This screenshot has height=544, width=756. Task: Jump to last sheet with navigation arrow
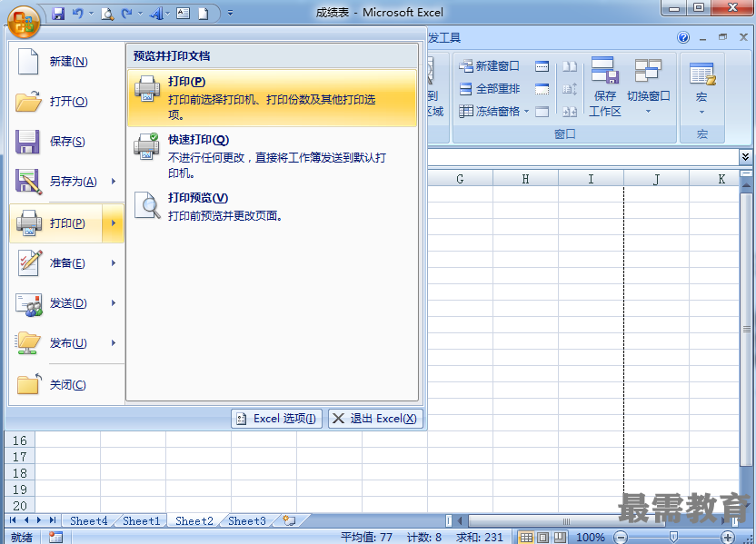pyautogui.click(x=53, y=520)
